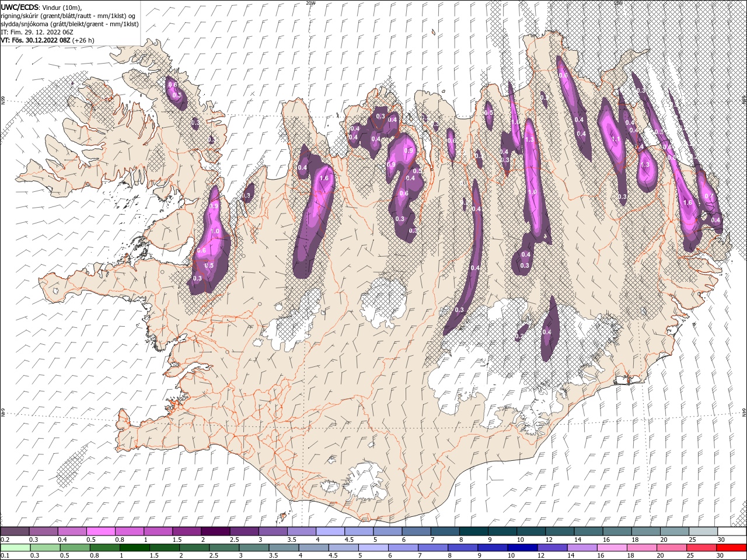Select the rain scale swatch between 7 and 8
The image size is (747, 560).
point(432,548)
